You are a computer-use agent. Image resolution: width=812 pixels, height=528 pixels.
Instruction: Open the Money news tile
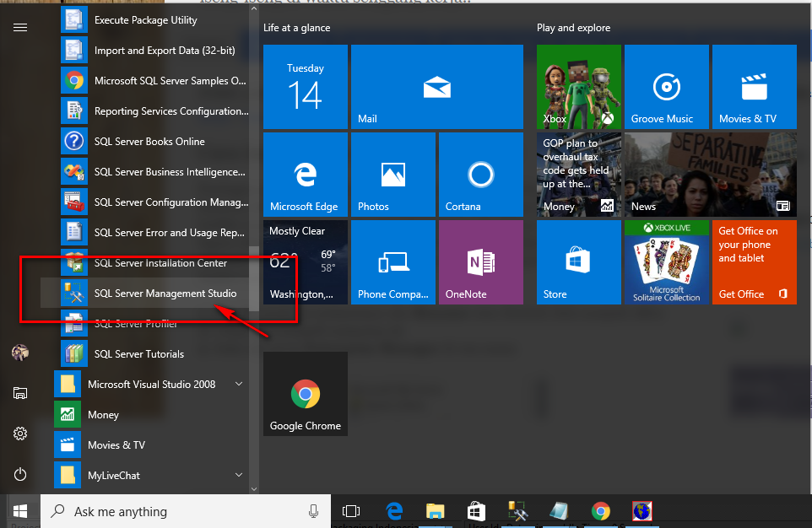click(579, 175)
